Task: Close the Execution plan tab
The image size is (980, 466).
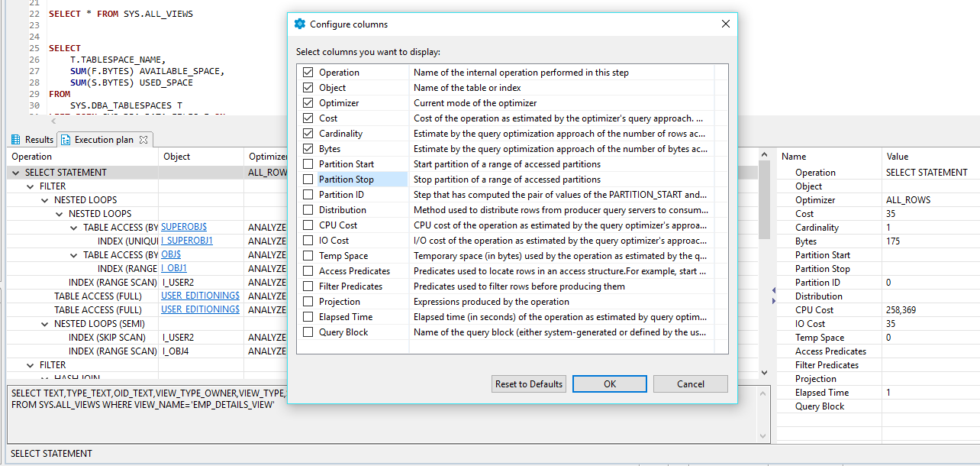Action: click(x=143, y=139)
